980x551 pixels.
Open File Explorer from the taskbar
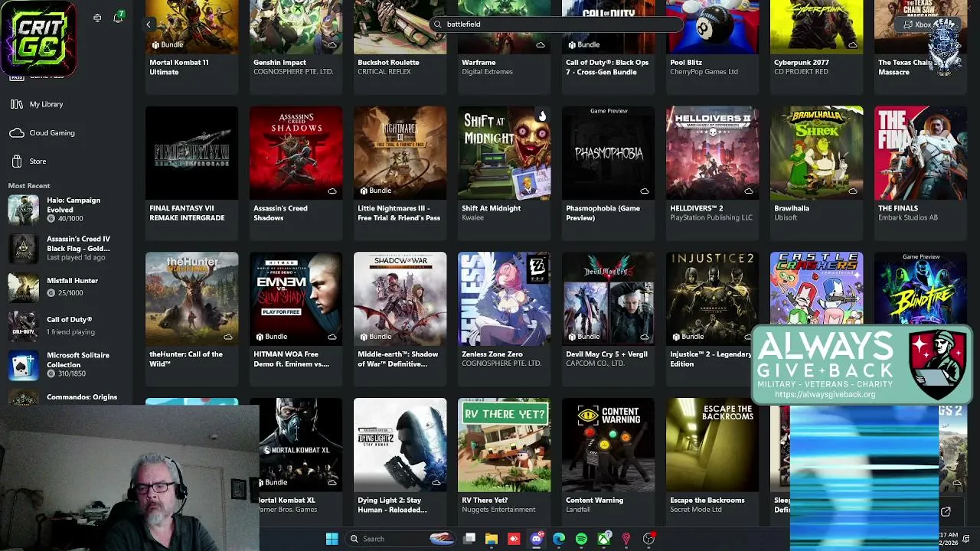point(492,539)
